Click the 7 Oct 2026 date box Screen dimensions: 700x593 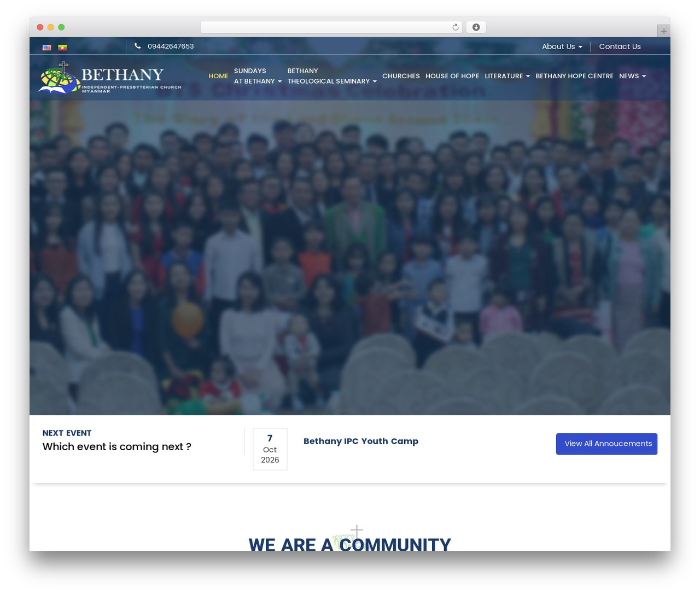click(270, 449)
